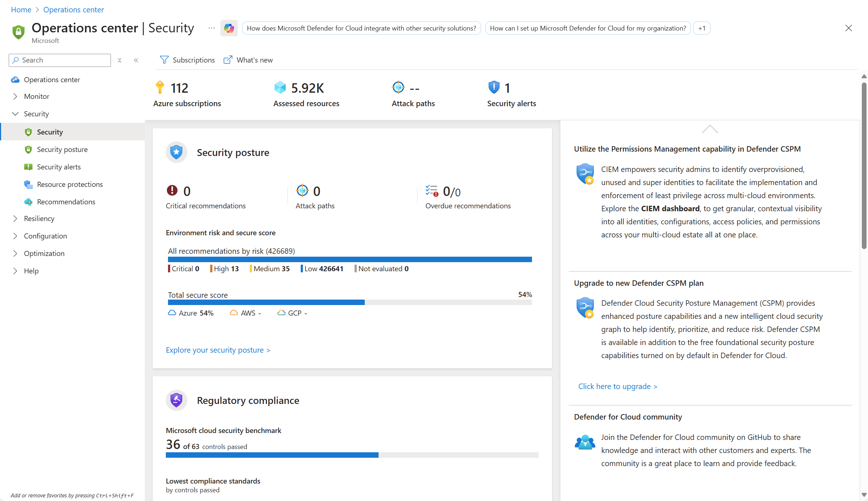Open the Copilot icon in header
The height and width of the screenshot is (501, 868).
pos(229,28)
